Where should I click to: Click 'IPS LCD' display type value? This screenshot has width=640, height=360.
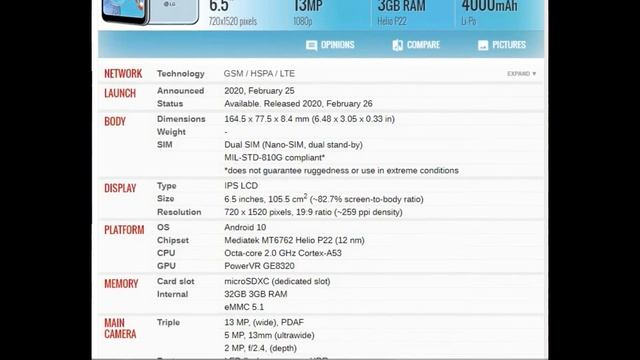tap(241, 186)
